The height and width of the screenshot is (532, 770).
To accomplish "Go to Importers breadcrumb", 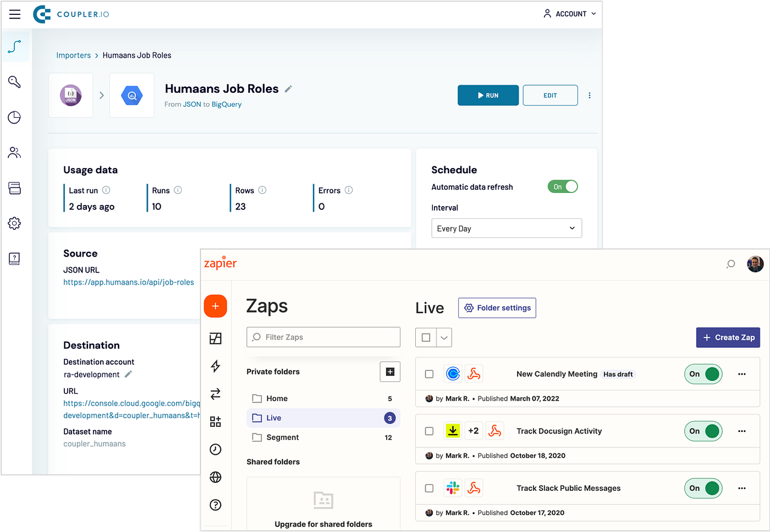I will point(74,56).
